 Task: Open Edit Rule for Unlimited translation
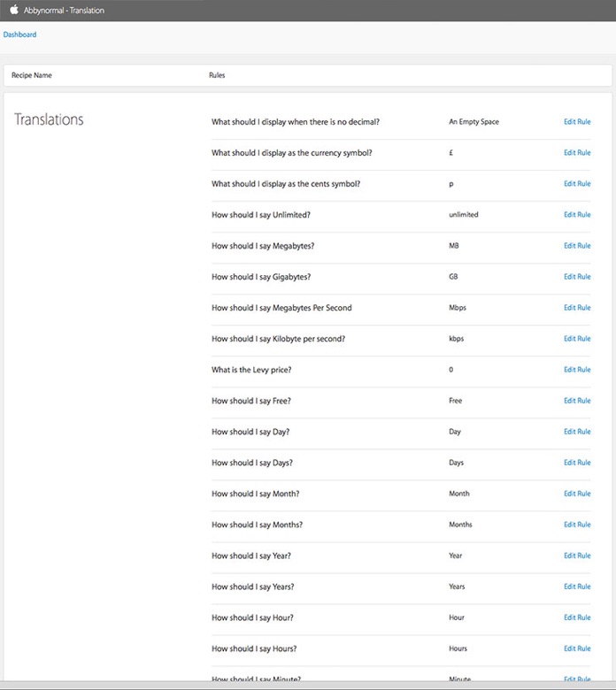coord(577,215)
